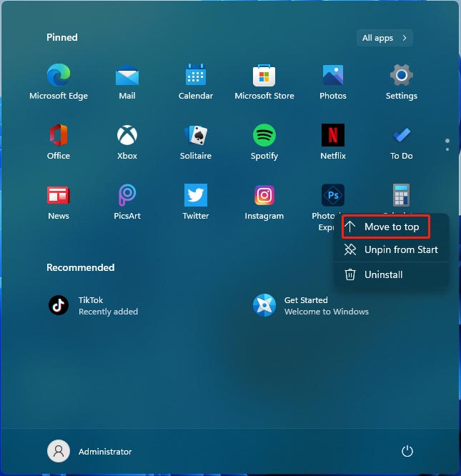Click the power button icon
Viewport: 461px width, 476px height.
tap(407, 452)
